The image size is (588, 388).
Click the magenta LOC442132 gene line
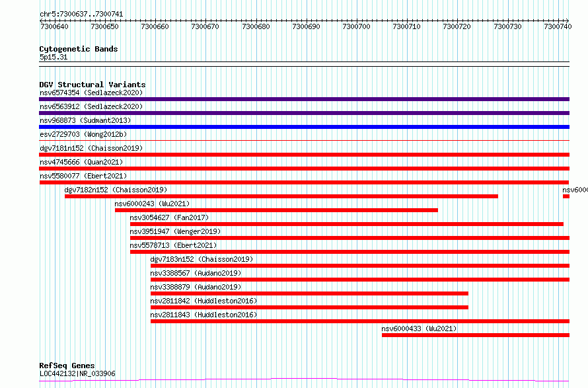coord(304,380)
